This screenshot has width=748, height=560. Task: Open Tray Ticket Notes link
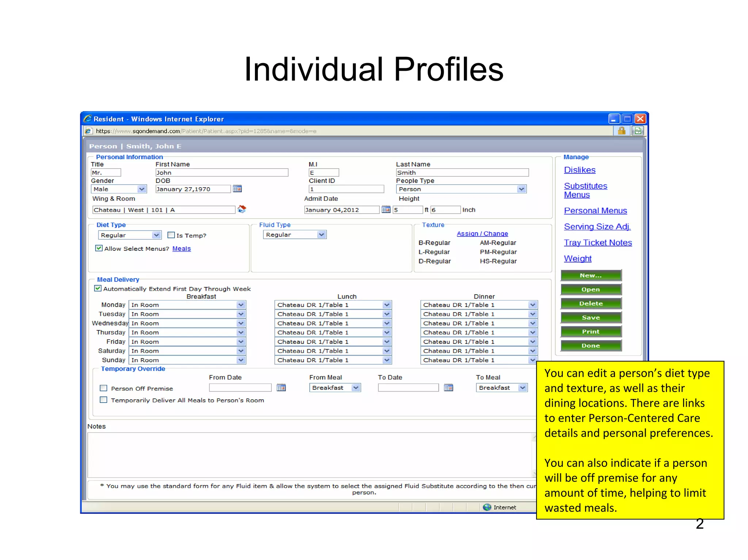[x=598, y=242]
